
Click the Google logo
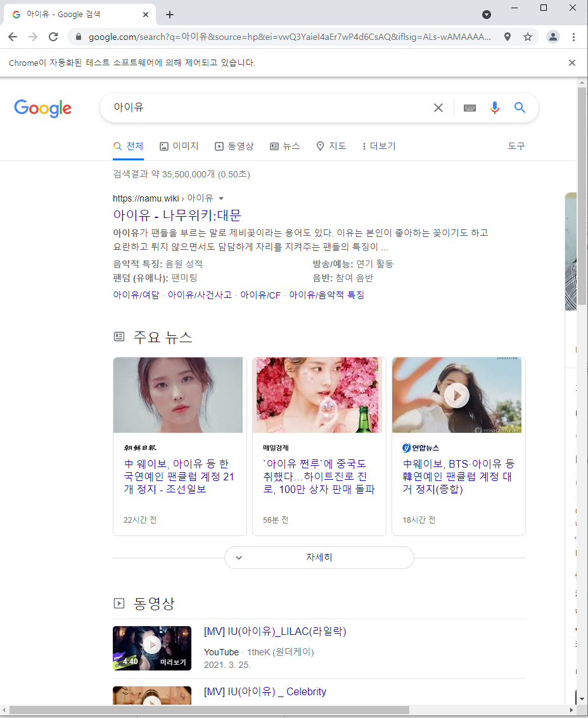click(42, 108)
